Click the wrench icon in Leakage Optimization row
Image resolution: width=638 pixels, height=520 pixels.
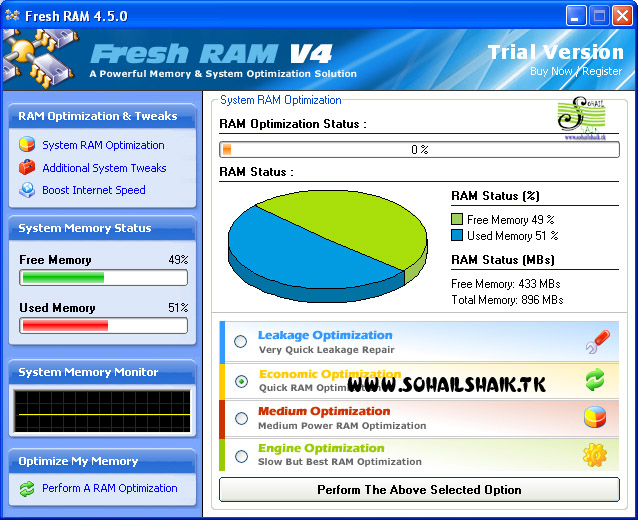[597, 342]
